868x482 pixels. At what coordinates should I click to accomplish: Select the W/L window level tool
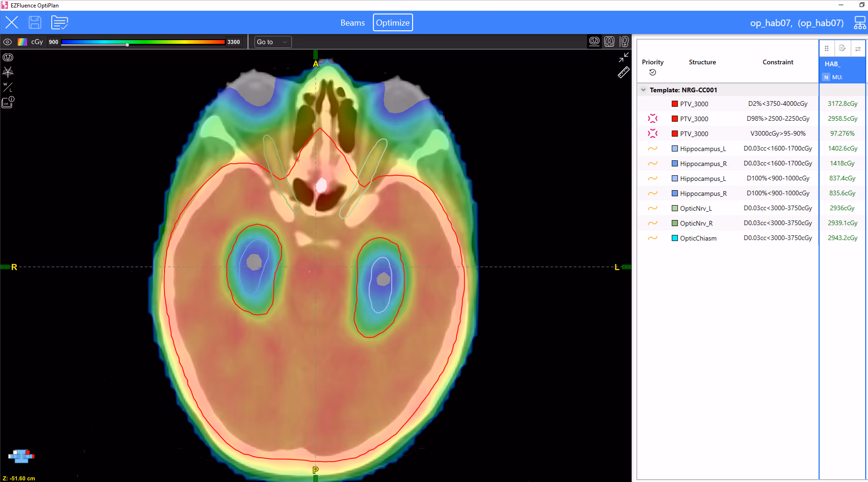click(x=8, y=87)
